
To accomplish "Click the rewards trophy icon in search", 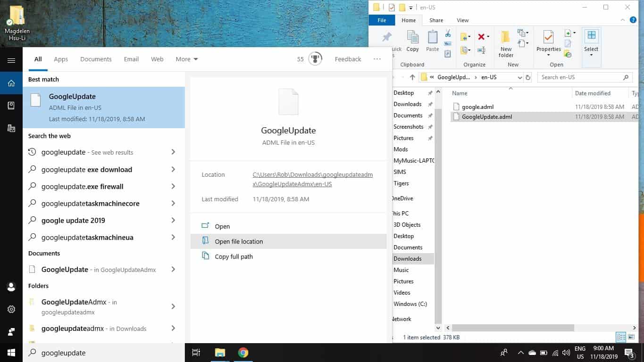I will tap(315, 59).
